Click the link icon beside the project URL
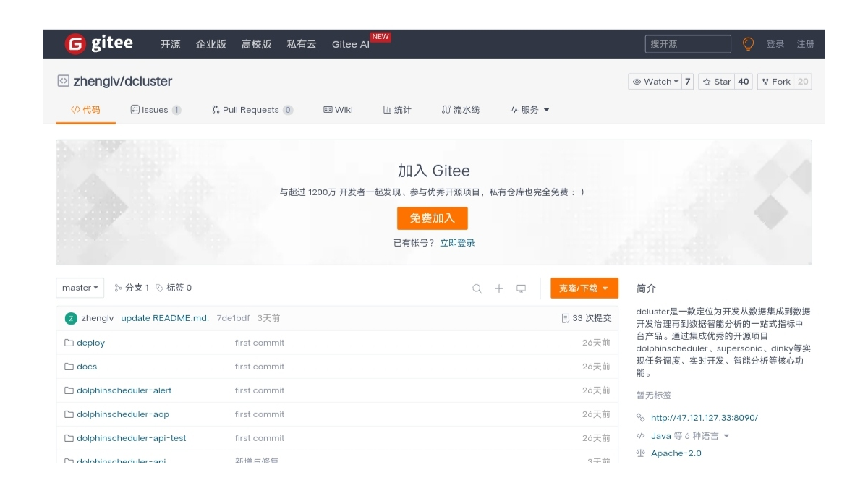 point(640,418)
